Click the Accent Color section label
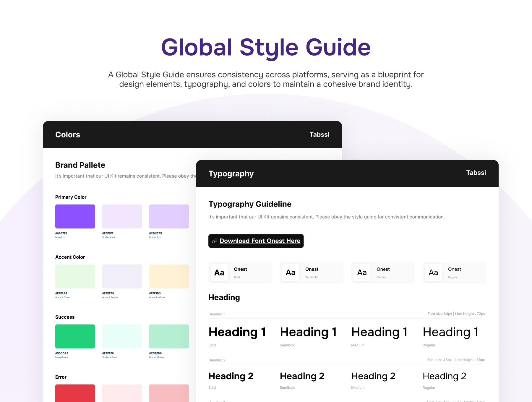The width and height of the screenshot is (532, 402). tap(70, 257)
